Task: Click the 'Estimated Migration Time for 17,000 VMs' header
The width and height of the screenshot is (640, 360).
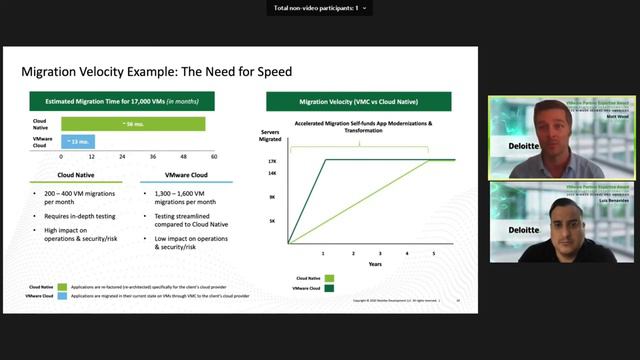Action: tap(122, 101)
